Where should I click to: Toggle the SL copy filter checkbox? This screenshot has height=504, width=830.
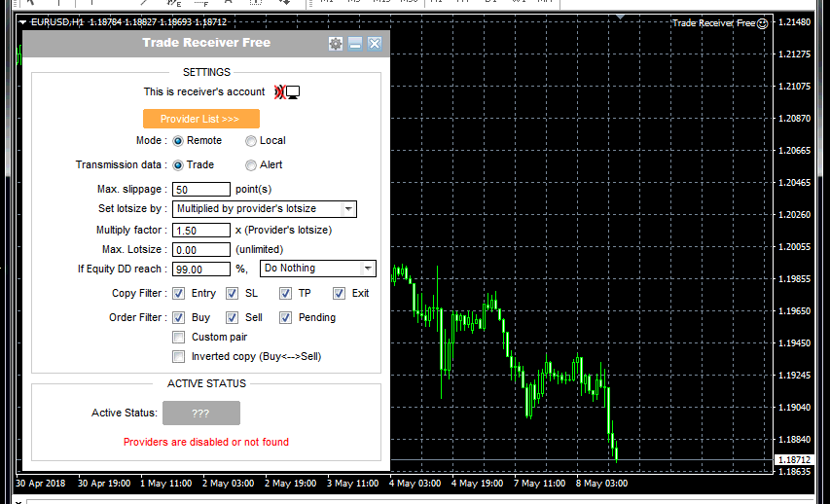232,293
